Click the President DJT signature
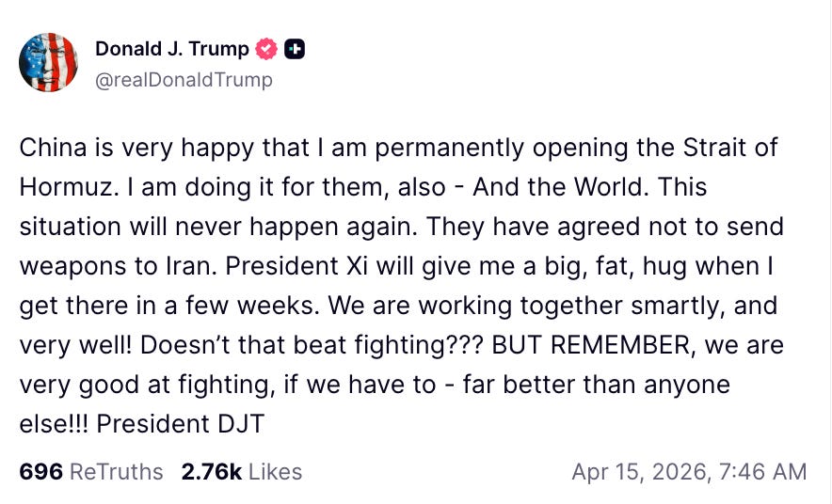Viewport: 832px width, 504px height. coord(181,424)
